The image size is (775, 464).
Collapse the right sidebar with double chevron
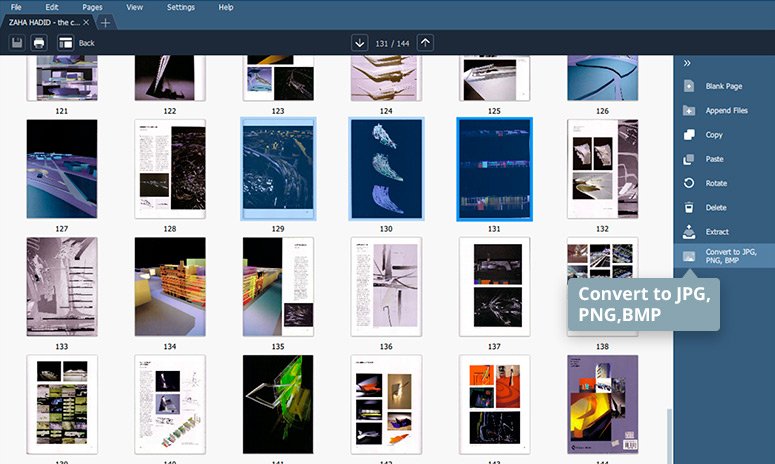point(687,63)
